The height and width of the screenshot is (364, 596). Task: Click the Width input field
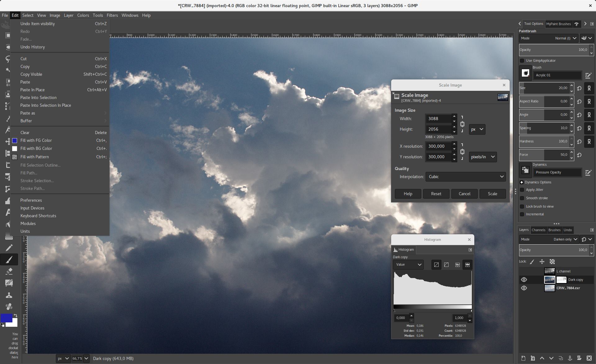tap(438, 119)
